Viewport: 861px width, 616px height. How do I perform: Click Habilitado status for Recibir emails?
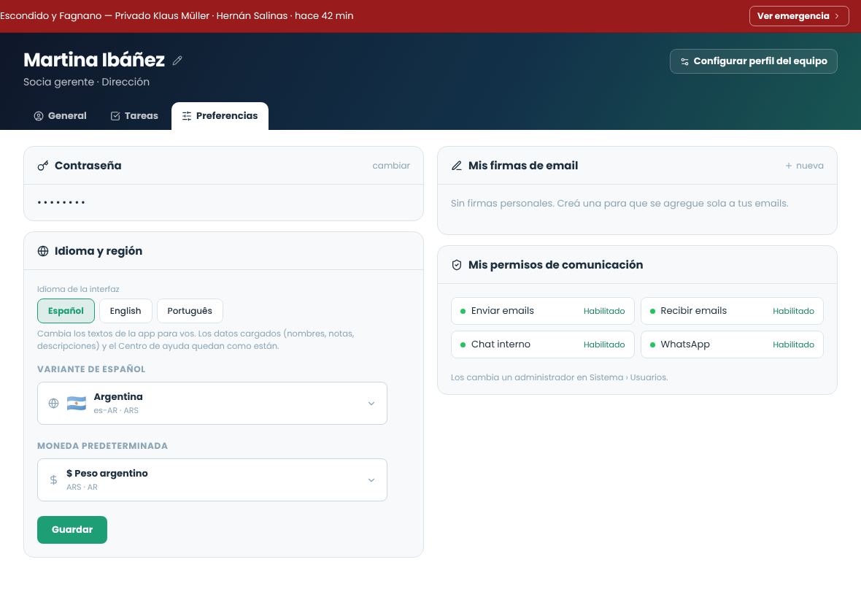(x=793, y=312)
